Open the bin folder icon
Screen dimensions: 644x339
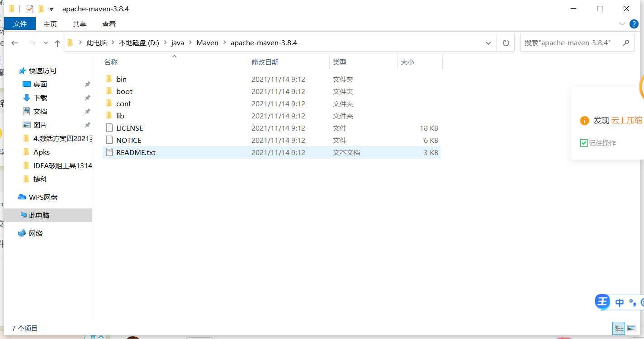[x=109, y=79]
